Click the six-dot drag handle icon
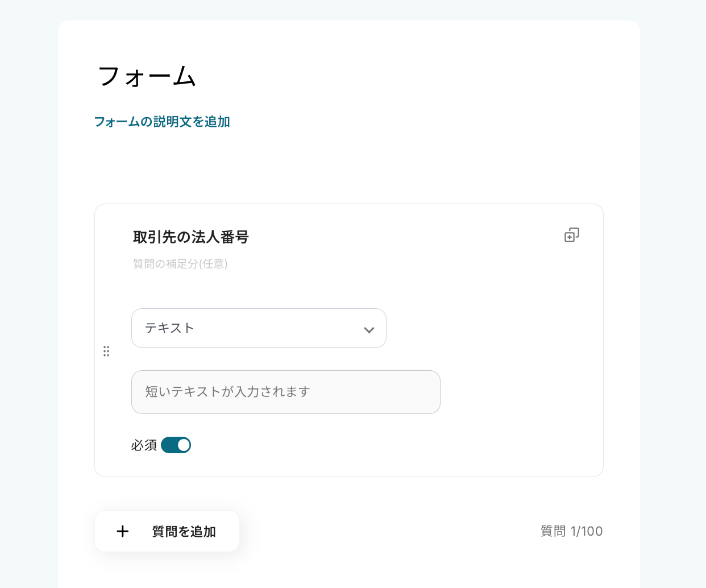 [x=106, y=351]
